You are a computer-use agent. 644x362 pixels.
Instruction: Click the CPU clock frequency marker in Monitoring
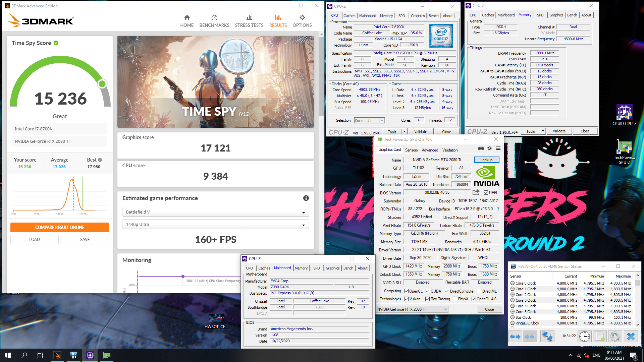pyautogui.click(x=183, y=277)
